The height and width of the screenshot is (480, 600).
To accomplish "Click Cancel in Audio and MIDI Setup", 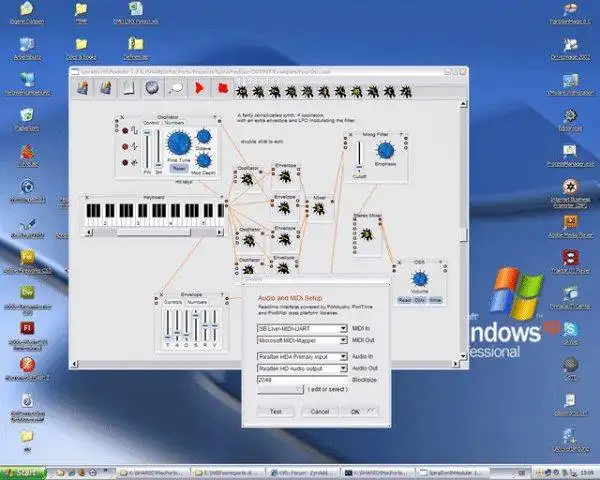I will click(x=320, y=411).
